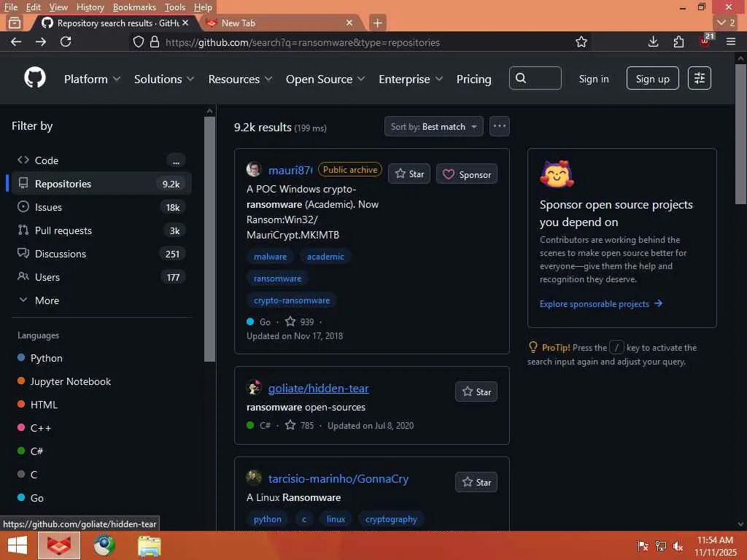Click the tarcisio-marinho avatar image
The height and width of the screenshot is (560, 747).
[x=254, y=478]
